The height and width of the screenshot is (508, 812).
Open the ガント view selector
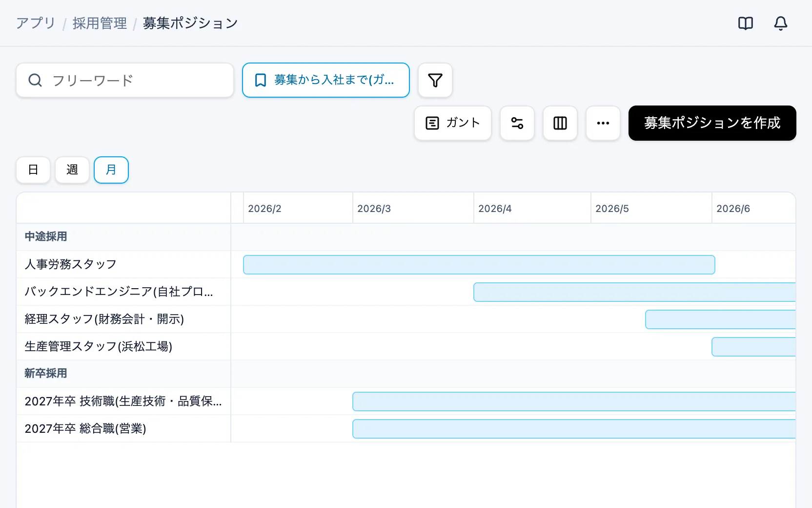point(453,123)
